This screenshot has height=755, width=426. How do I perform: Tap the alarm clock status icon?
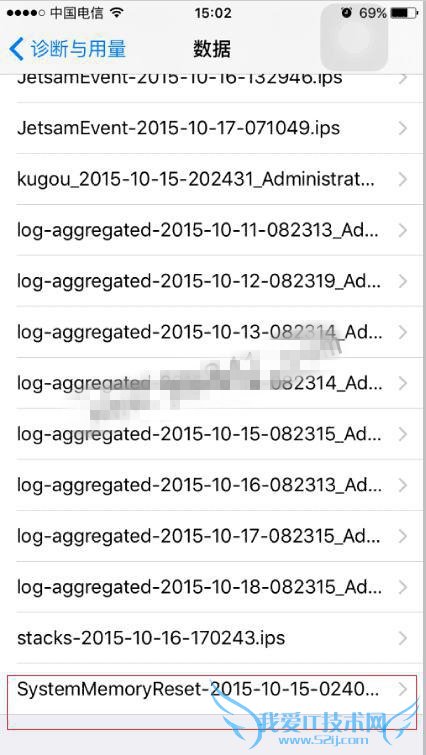pyautogui.click(x=347, y=13)
